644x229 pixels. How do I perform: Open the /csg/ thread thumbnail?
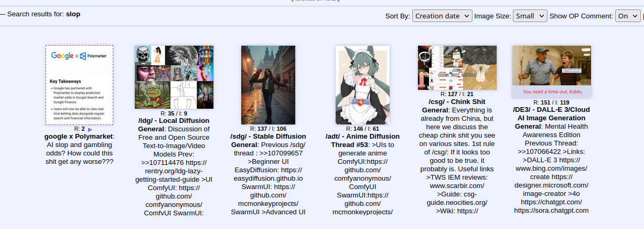click(457, 68)
